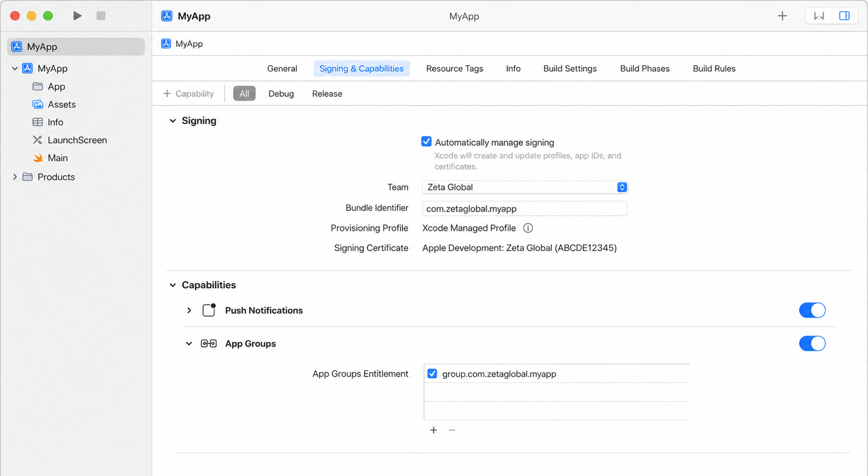Open the Build Phases tab
Image resolution: width=868 pixels, height=476 pixels.
point(645,69)
